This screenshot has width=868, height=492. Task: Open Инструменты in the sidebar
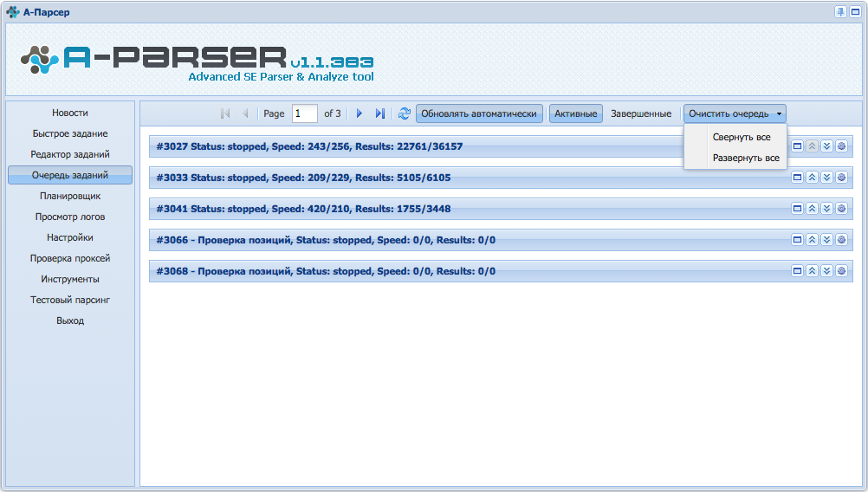[x=70, y=279]
